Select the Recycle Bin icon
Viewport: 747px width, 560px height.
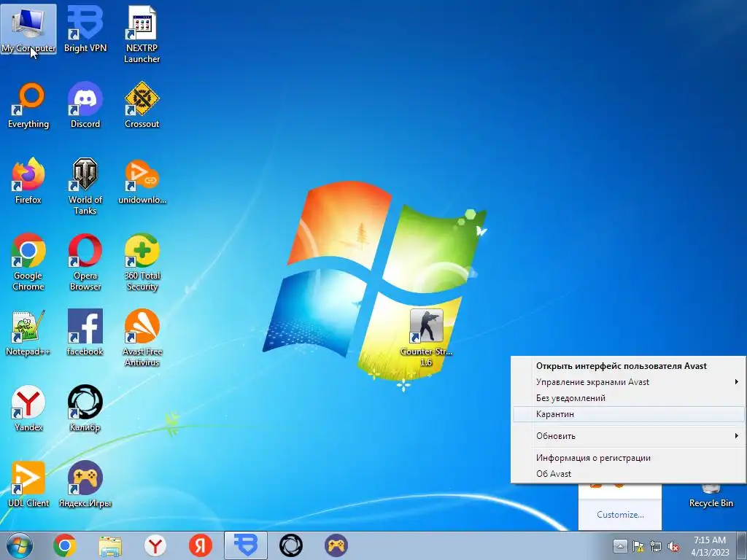(711, 495)
